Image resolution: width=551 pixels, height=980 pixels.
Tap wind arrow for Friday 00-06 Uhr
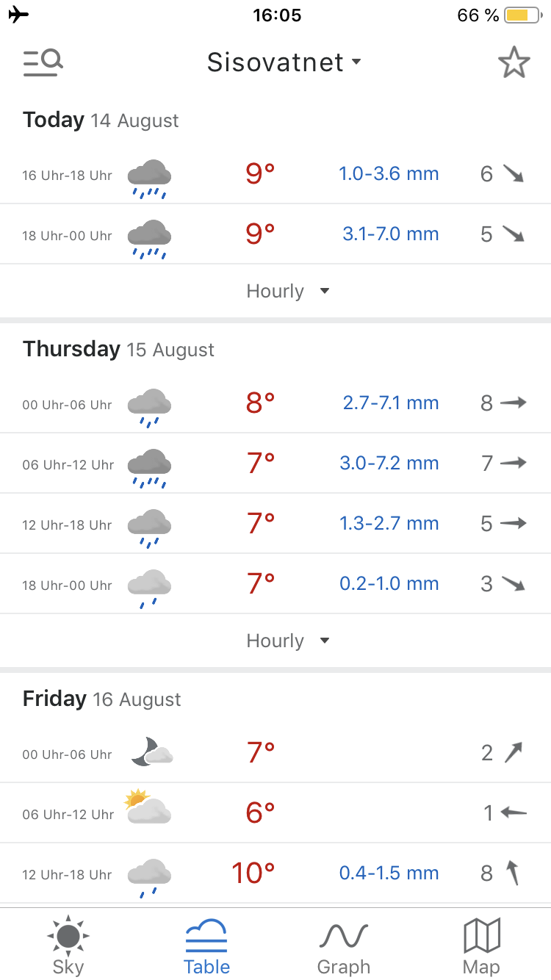coord(513,753)
